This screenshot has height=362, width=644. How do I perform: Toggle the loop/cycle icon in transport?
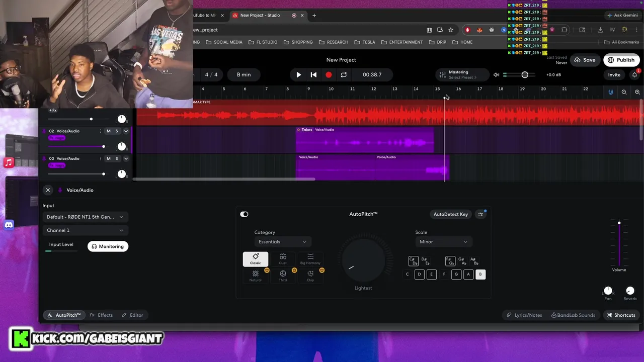[344, 74]
